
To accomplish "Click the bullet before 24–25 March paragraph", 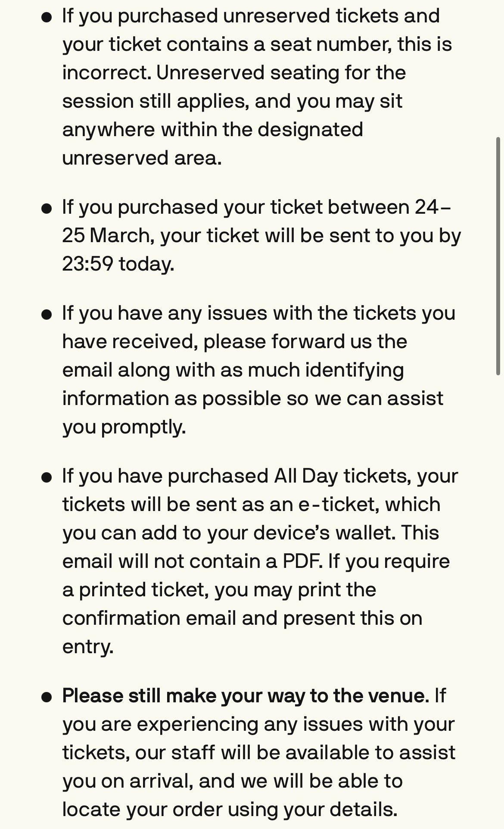I will click(47, 209).
